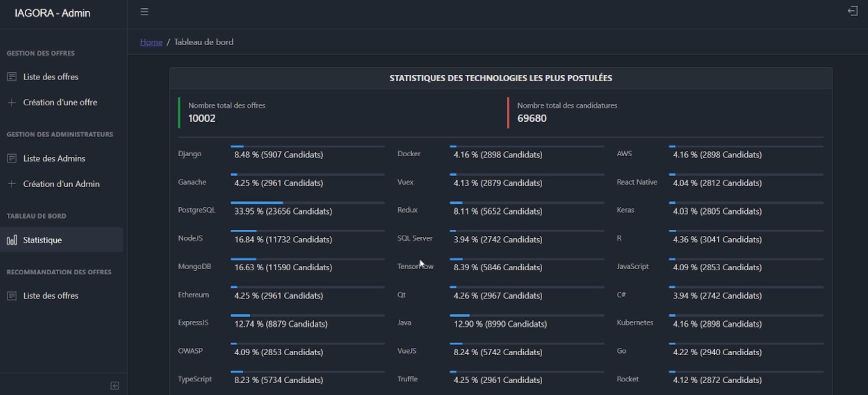Click plus icon beside Création d'un Admin

click(x=12, y=184)
